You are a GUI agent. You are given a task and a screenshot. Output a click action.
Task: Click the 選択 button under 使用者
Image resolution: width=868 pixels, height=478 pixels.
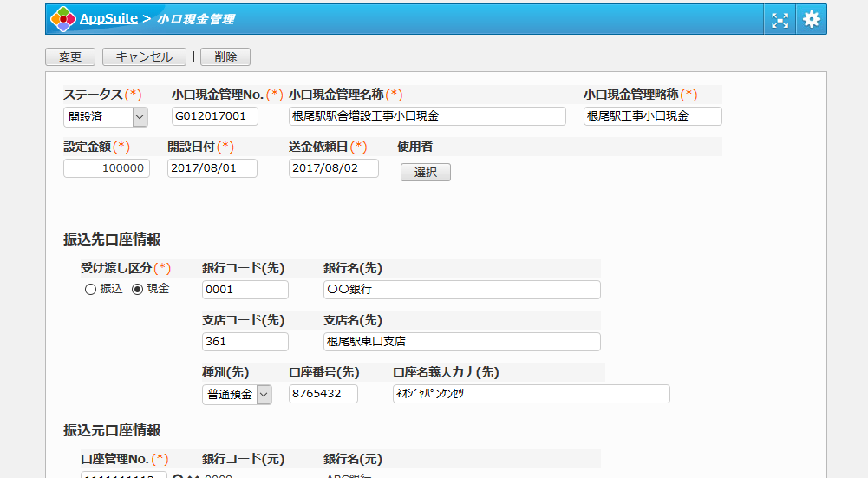coord(425,172)
